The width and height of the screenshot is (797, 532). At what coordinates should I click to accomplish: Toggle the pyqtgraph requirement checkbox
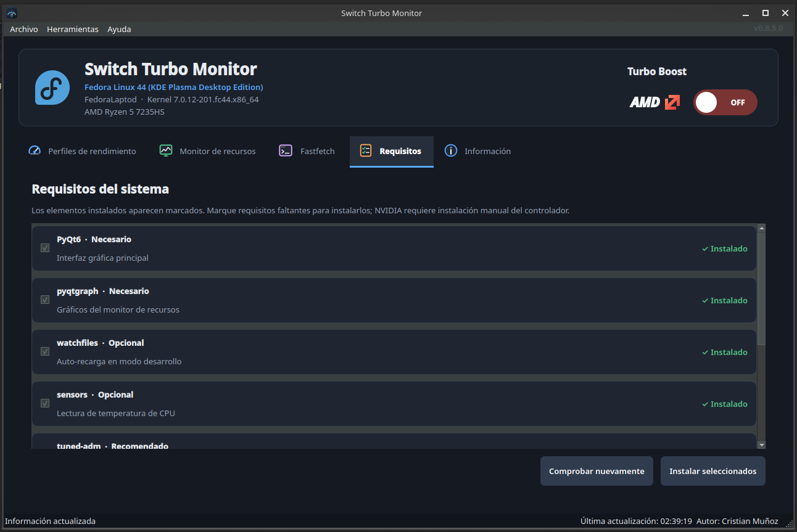45,300
